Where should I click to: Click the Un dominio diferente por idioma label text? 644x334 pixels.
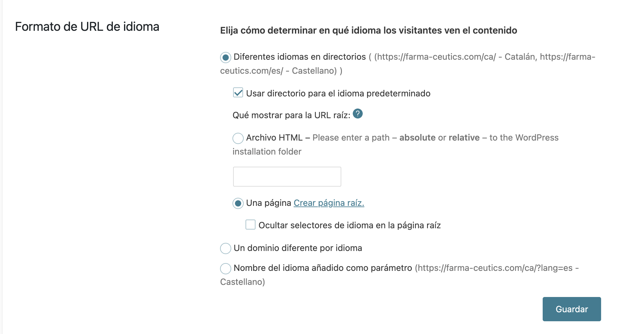coord(298,248)
